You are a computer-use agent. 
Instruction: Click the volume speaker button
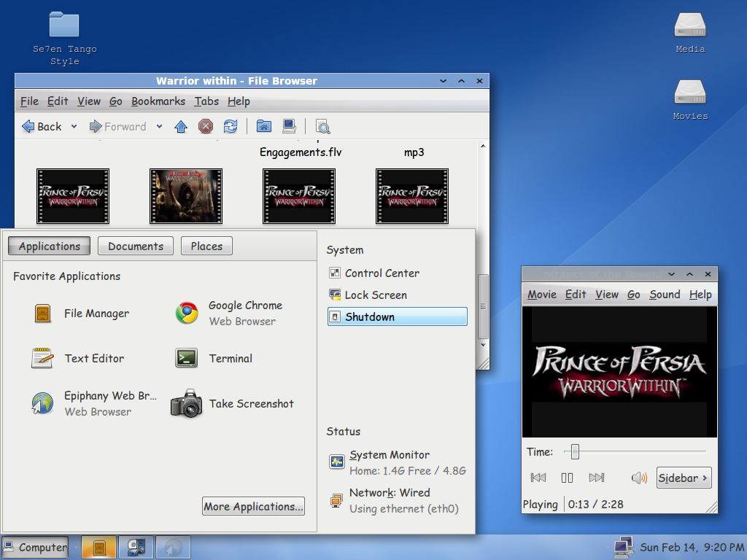pyautogui.click(x=639, y=478)
